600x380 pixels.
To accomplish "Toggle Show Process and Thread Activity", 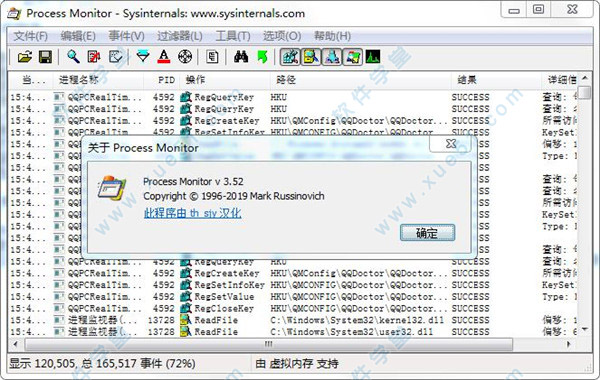I will (x=352, y=57).
